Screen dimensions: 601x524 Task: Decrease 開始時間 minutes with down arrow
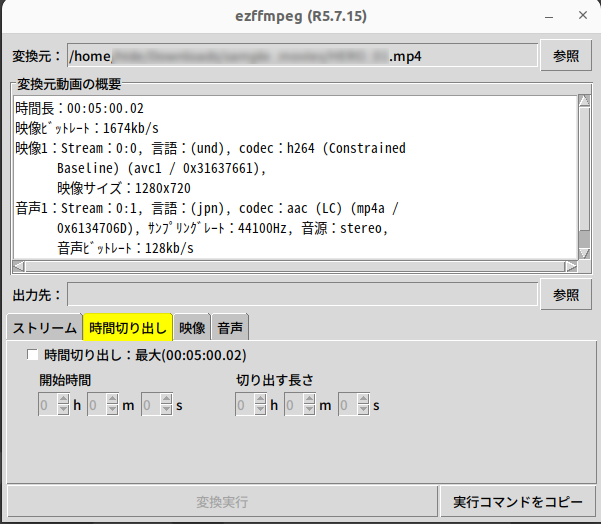[x=112, y=410]
